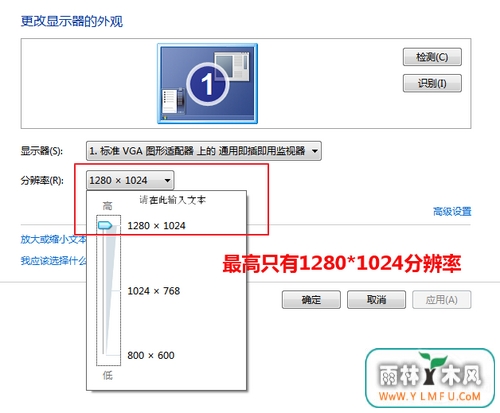
Task: Click the 取消 cancel button
Action: [x=376, y=300]
